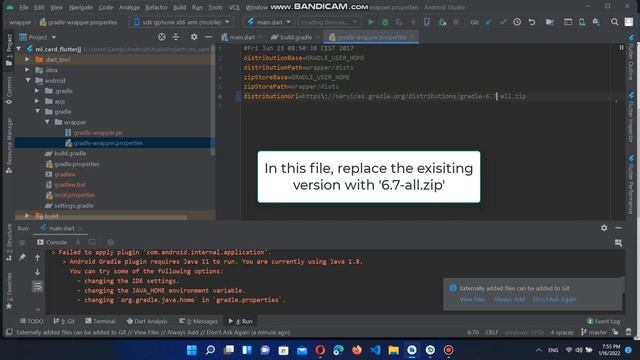
Task: Open the Flutter Inspector side panel
Action: [631, 117]
